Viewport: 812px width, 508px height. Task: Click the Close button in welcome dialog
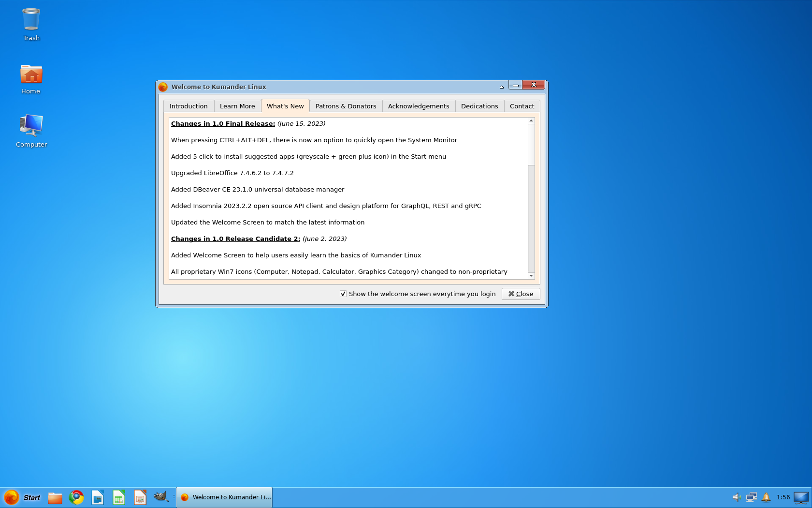pos(521,294)
